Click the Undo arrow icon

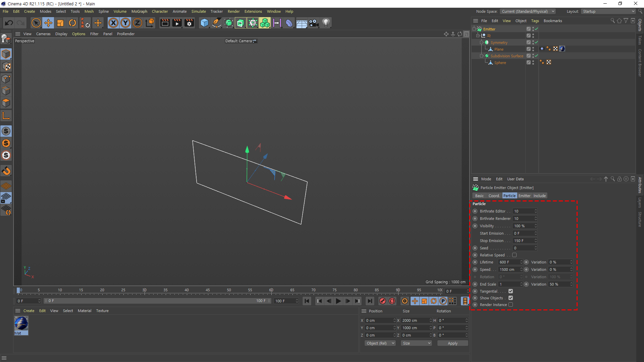9,23
